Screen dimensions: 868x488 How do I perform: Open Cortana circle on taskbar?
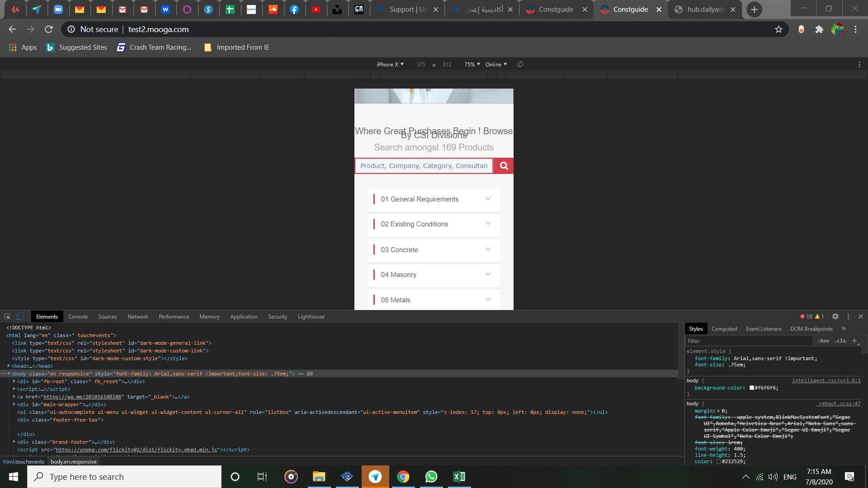(x=235, y=477)
